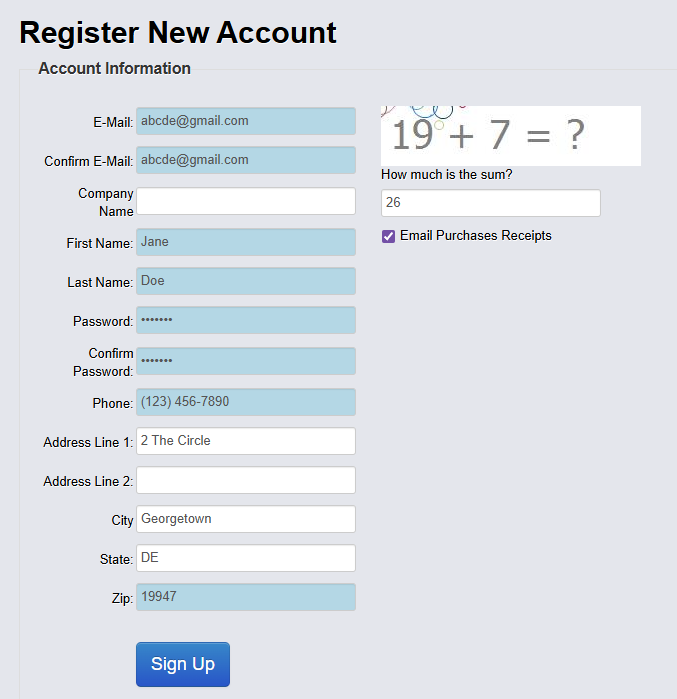Click the captcha math image

[x=510, y=136]
